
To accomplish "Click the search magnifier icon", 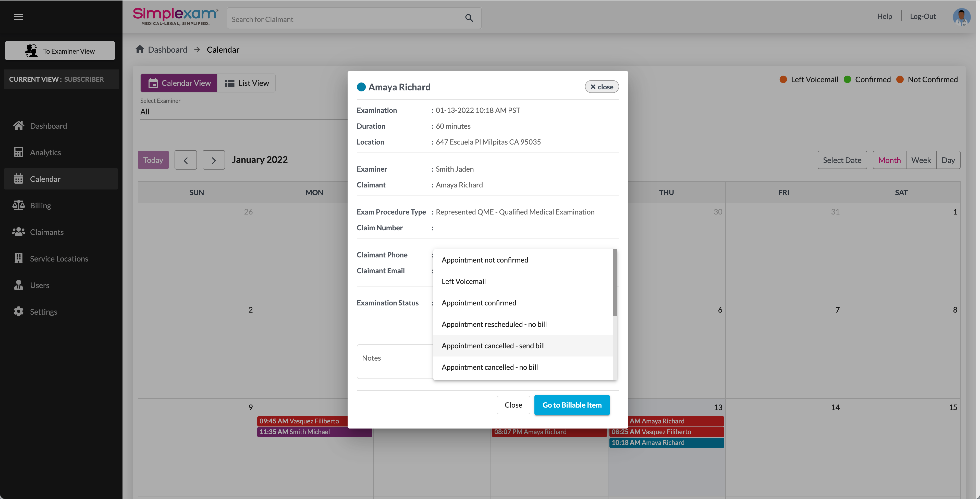I will (469, 18).
